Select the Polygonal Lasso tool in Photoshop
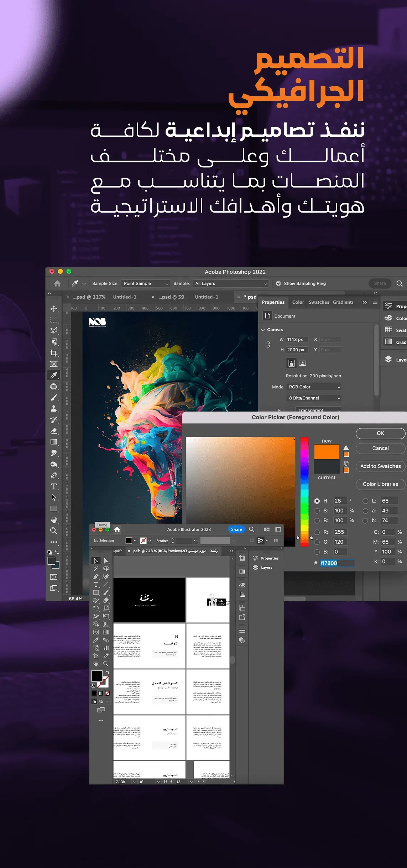Image resolution: width=407 pixels, height=868 pixels. click(54, 331)
